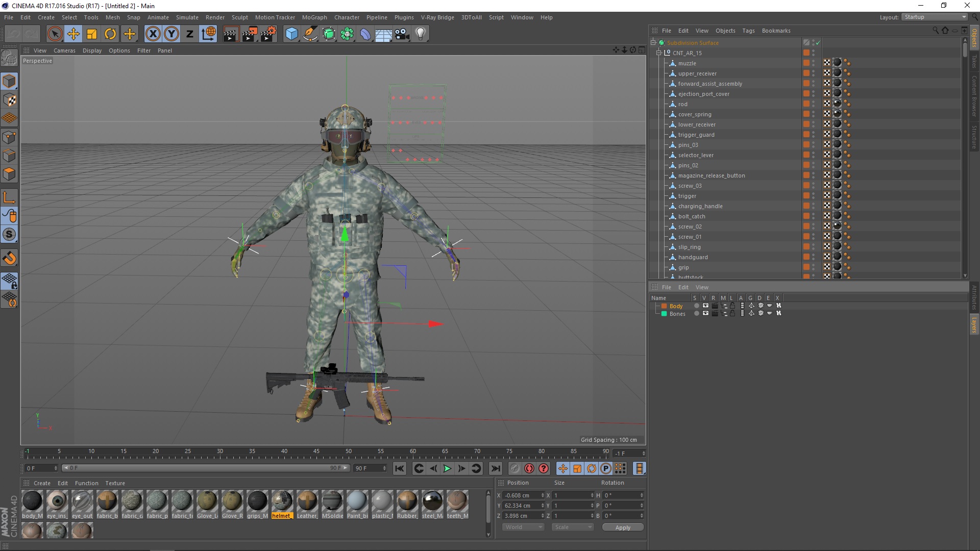This screenshot has width=980, height=551.
Task: Activate the Scale tool
Action: pyautogui.click(x=92, y=34)
